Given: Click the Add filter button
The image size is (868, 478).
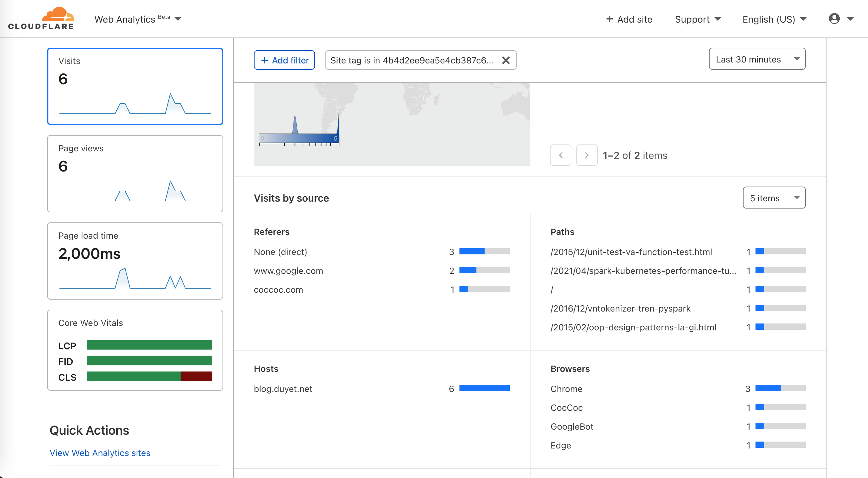Looking at the screenshot, I should (x=284, y=60).
